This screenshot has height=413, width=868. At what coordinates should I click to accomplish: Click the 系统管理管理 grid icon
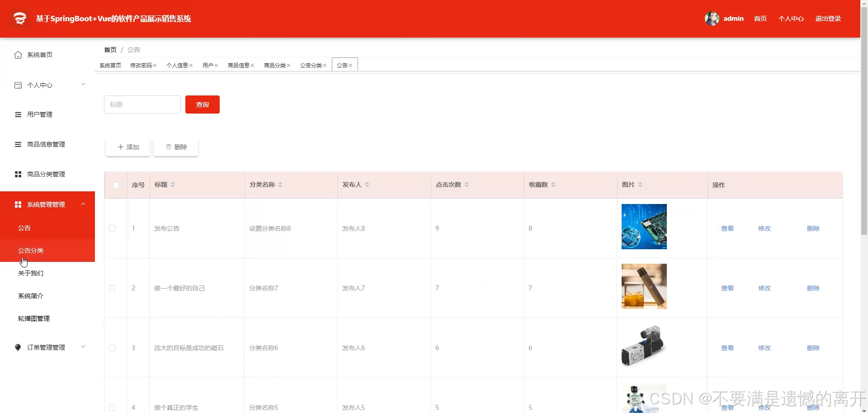click(18, 204)
